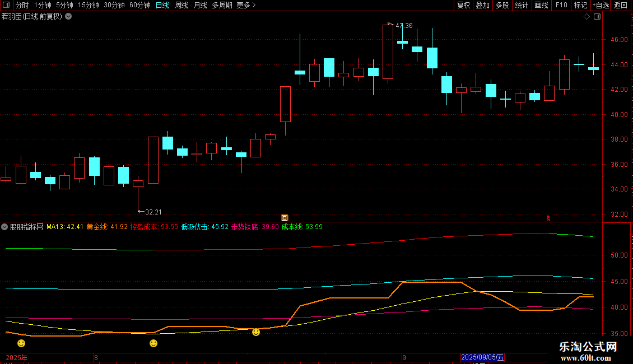Select the 日线 daily chart tab
633x364 pixels.
coord(162,5)
